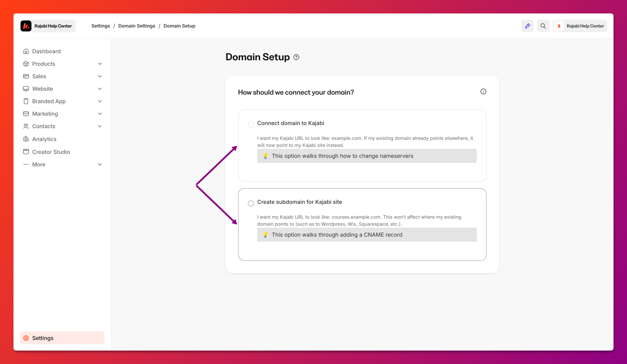Image resolution: width=627 pixels, height=364 pixels.
Task: Select Branded App label in sidebar
Action: point(49,101)
